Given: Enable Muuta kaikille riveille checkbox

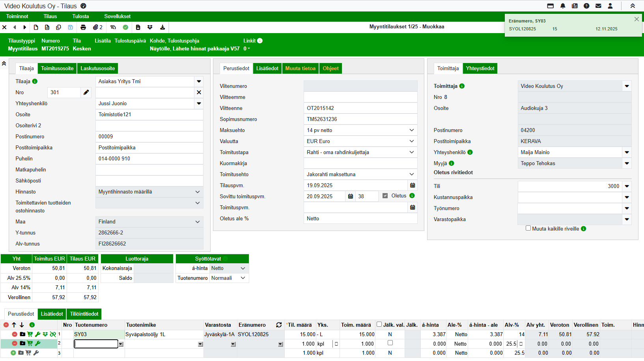Looking at the screenshot, I should tap(528, 228).
